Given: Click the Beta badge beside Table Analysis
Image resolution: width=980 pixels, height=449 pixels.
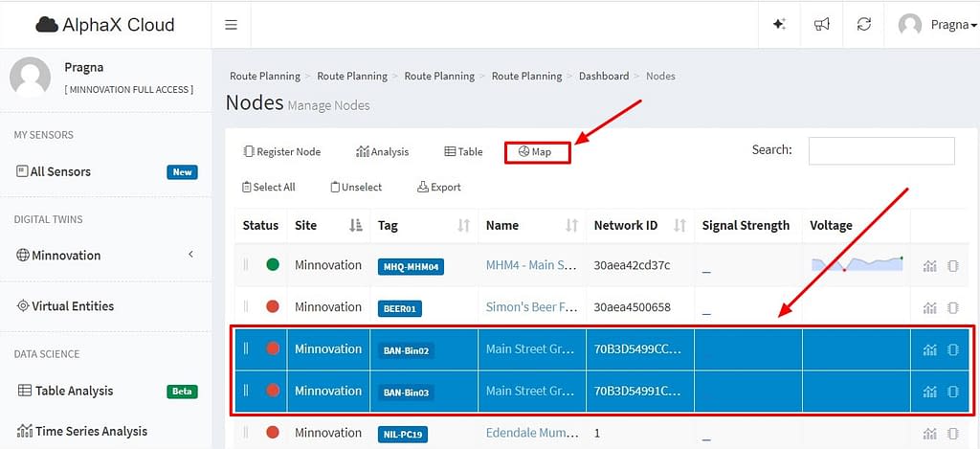Looking at the screenshot, I should (x=182, y=392).
